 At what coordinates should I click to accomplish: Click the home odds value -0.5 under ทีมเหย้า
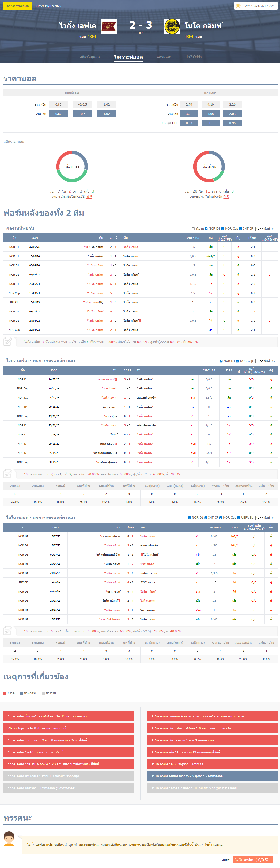coord(89,197)
